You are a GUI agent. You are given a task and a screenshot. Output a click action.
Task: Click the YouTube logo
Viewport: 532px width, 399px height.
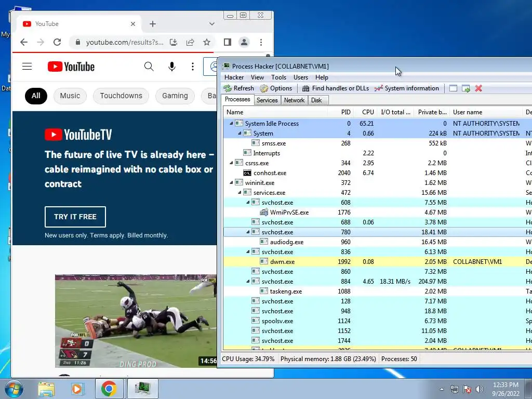click(71, 66)
